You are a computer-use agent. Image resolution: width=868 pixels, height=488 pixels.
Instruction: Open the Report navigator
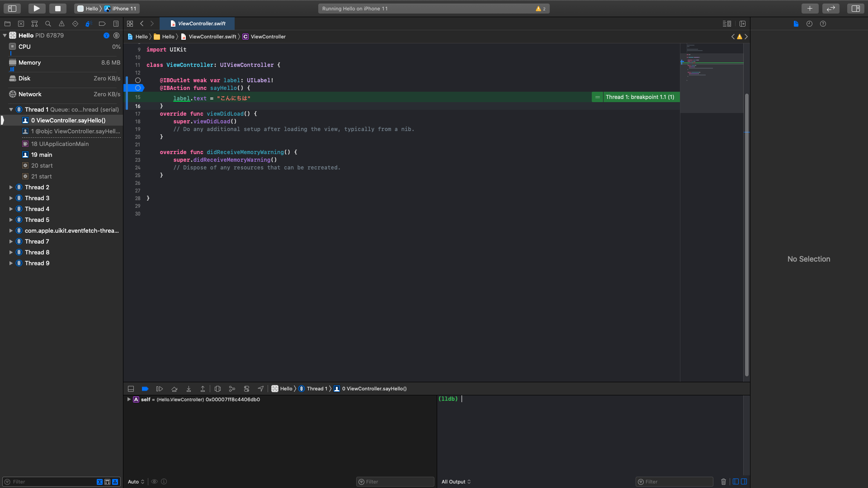116,23
